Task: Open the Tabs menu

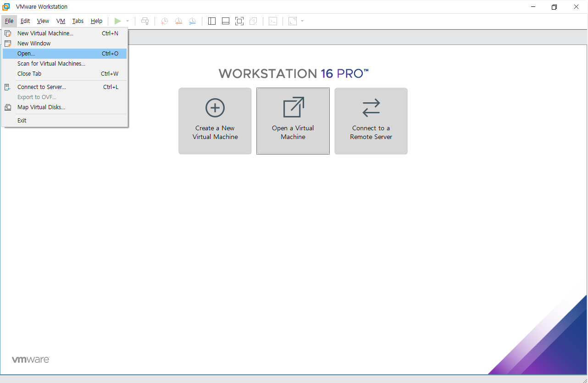Action: (78, 21)
